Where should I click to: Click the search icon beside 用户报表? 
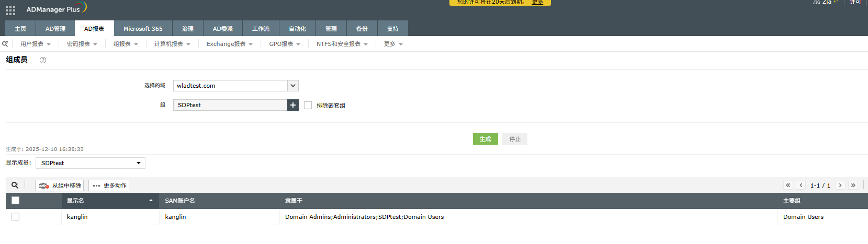[x=5, y=44]
